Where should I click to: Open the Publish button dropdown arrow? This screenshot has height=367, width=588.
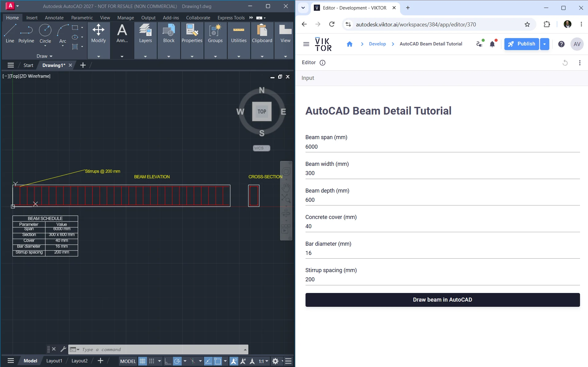[544, 44]
